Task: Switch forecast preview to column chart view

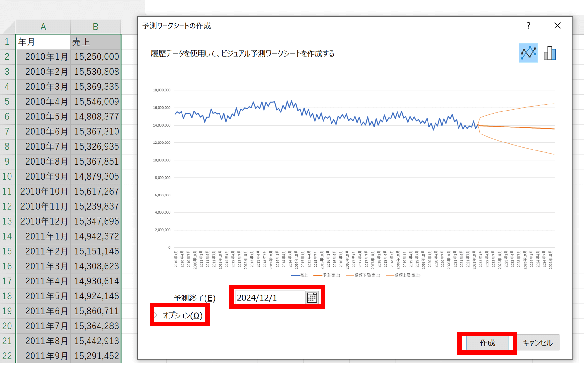Action: (550, 53)
